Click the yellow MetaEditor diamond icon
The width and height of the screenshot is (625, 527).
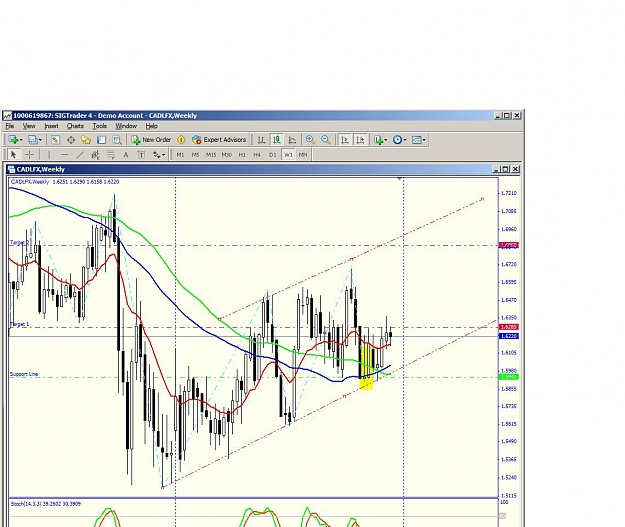pyautogui.click(x=181, y=140)
